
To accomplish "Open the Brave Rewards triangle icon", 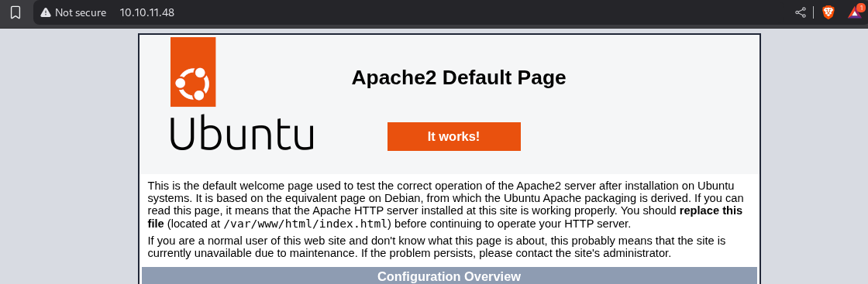I will (x=855, y=12).
